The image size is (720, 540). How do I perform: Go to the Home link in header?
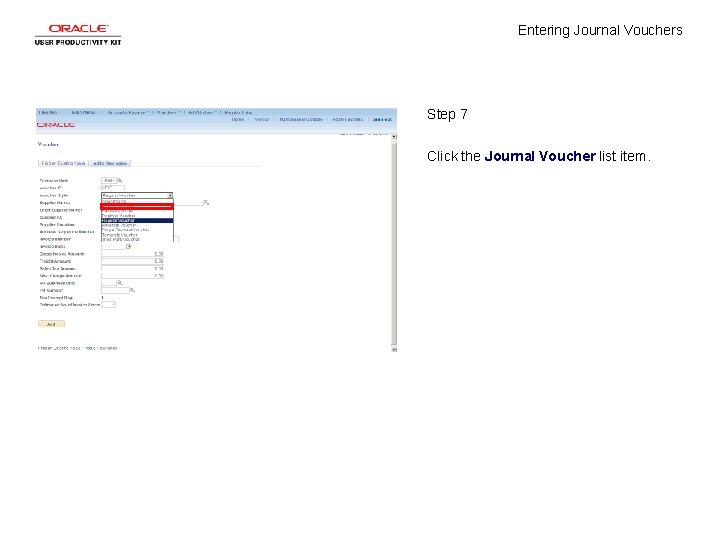click(238, 119)
